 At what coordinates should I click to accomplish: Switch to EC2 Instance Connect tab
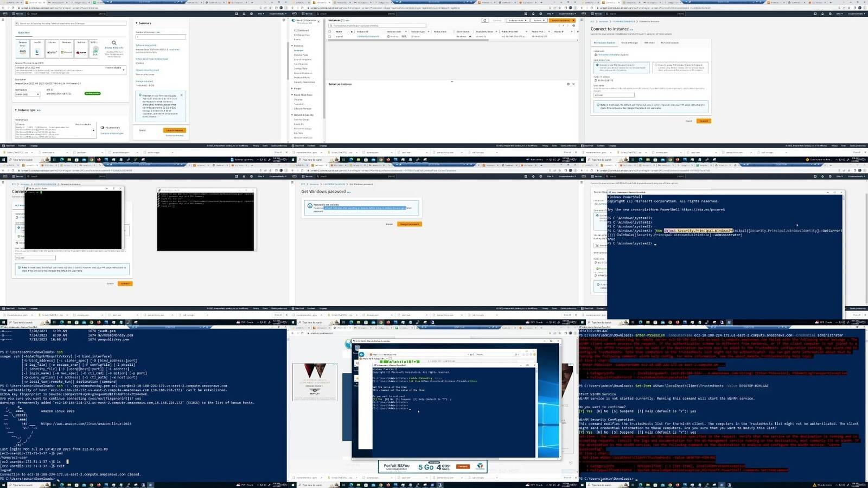tap(604, 43)
